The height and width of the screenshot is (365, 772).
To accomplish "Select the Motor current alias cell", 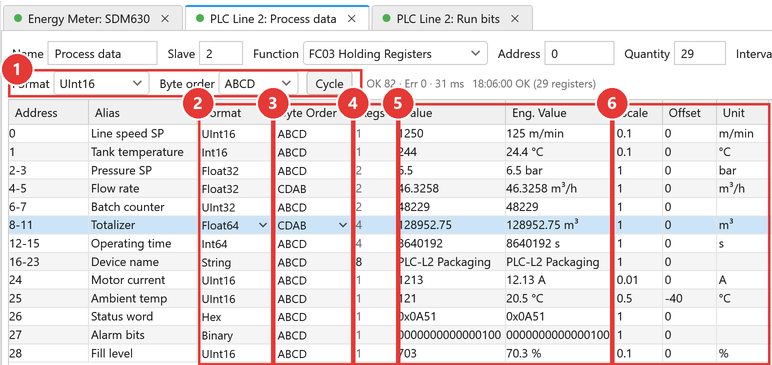I will (143, 280).
